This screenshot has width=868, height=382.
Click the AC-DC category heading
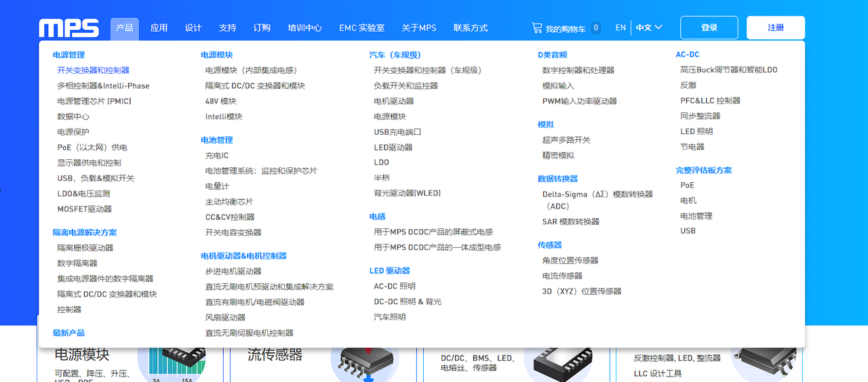click(x=688, y=55)
